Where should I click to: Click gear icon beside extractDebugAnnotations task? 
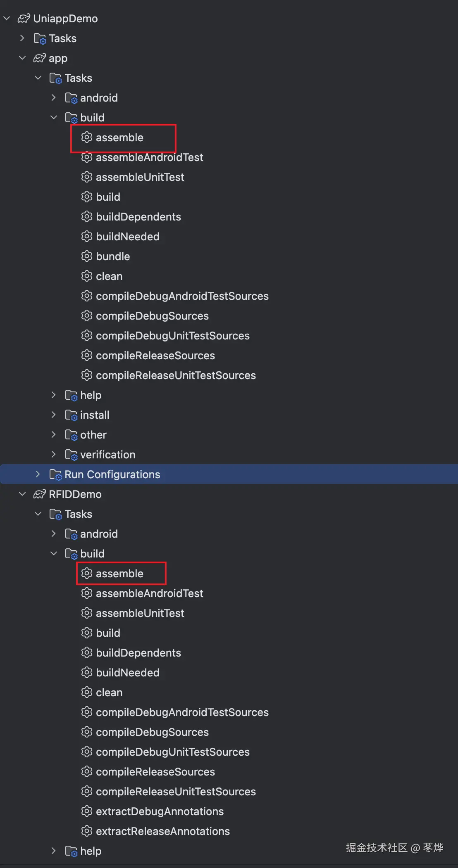(x=86, y=811)
